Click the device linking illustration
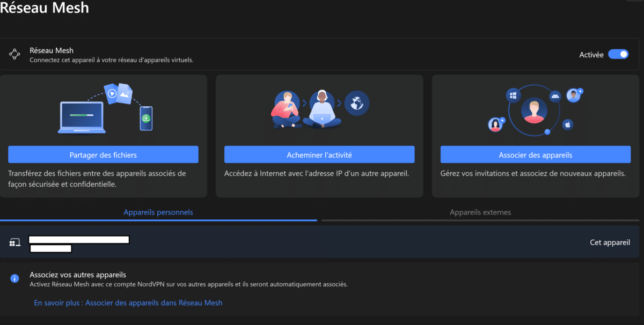Image resolution: width=644 pixels, height=325 pixels. pos(535,110)
